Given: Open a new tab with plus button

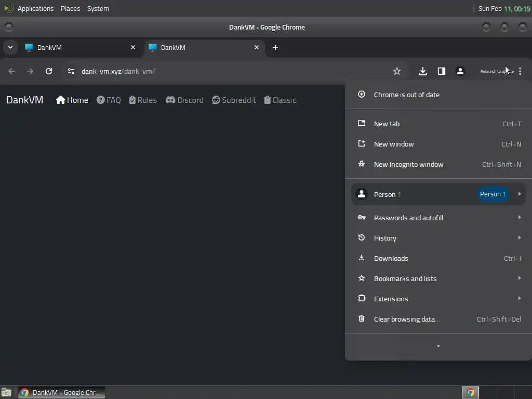Looking at the screenshot, I should (275, 47).
